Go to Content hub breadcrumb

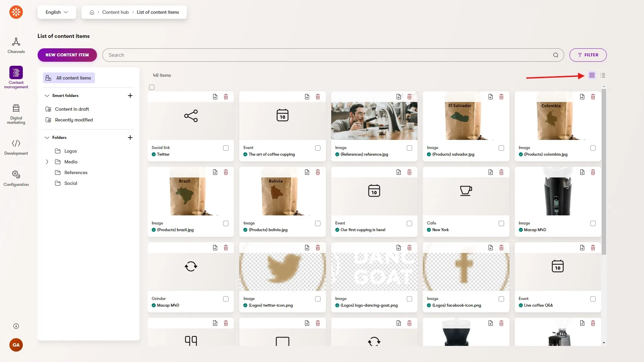click(x=115, y=12)
